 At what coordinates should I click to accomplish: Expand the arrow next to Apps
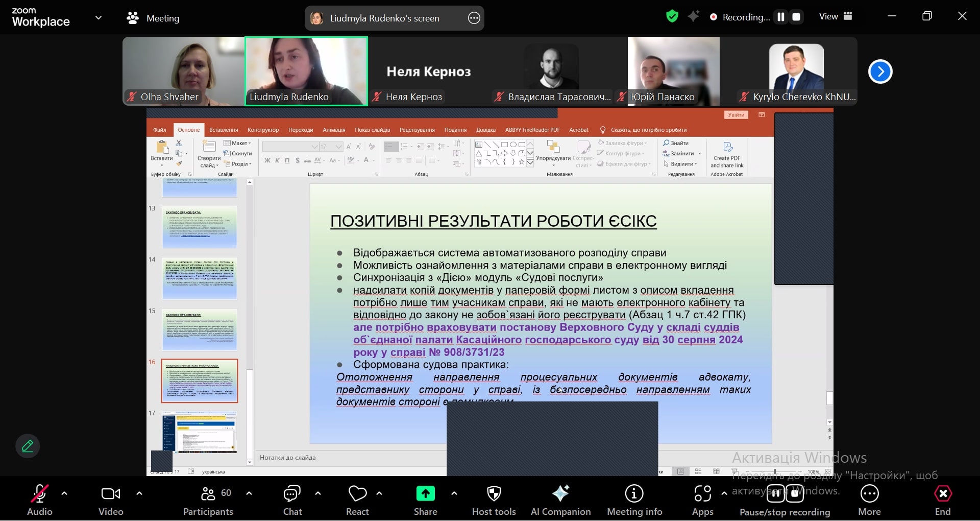(x=724, y=493)
